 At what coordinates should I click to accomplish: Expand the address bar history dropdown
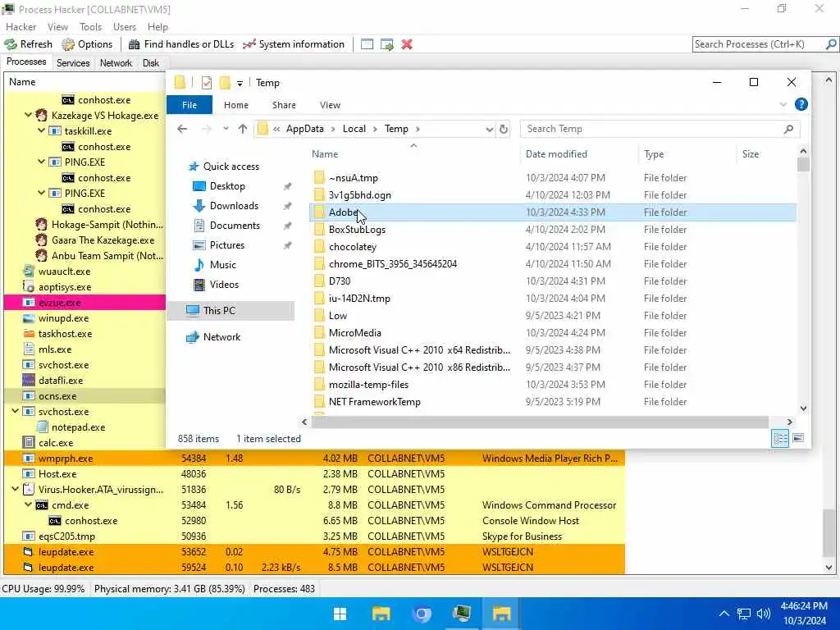[489, 129]
